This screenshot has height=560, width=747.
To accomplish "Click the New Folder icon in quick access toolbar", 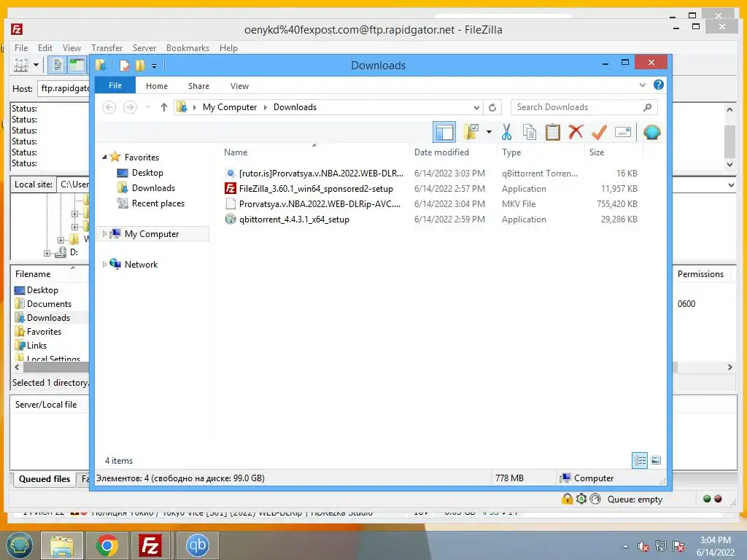I will pos(139,65).
